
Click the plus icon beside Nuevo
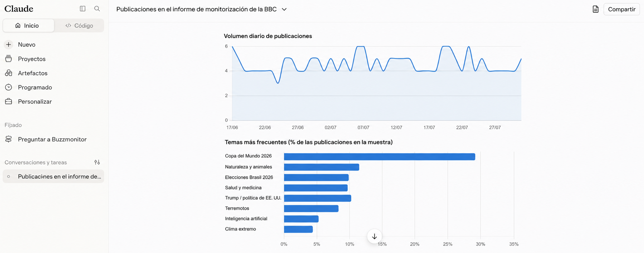coord(9,44)
